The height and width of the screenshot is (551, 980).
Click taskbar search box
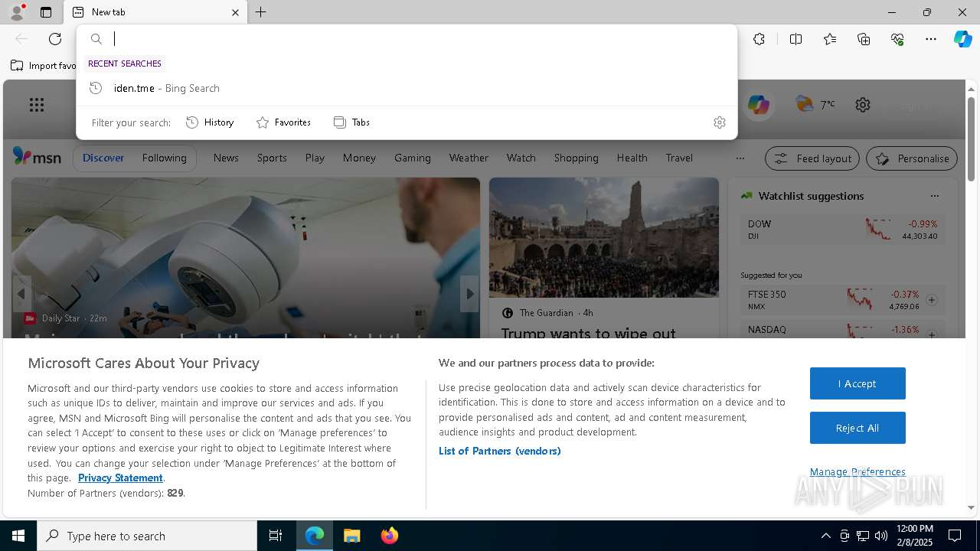coord(147,536)
